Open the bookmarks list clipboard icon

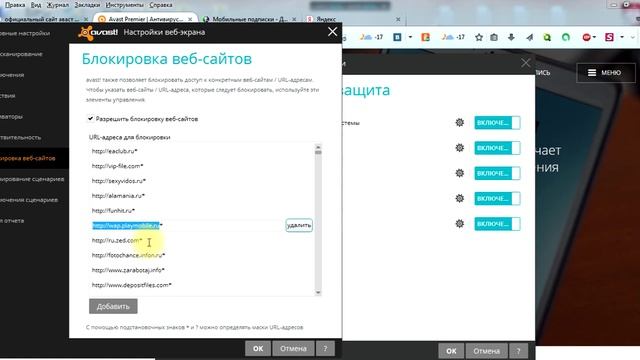click(494, 38)
